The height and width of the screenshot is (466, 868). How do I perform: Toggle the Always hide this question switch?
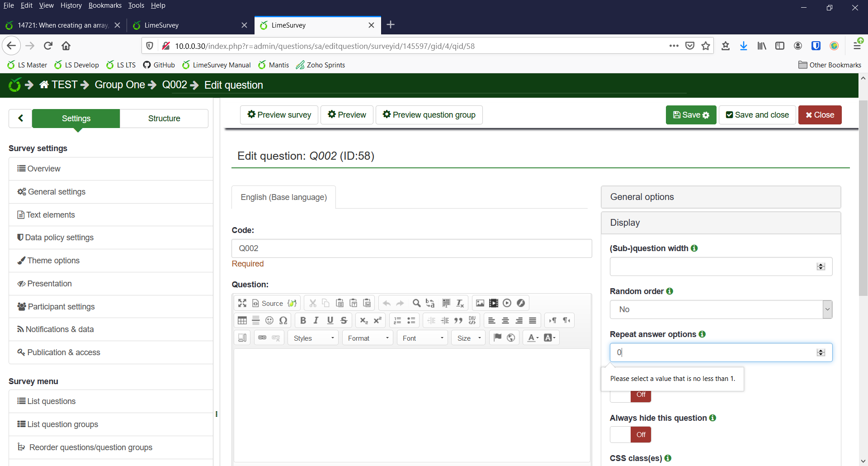pyautogui.click(x=631, y=435)
